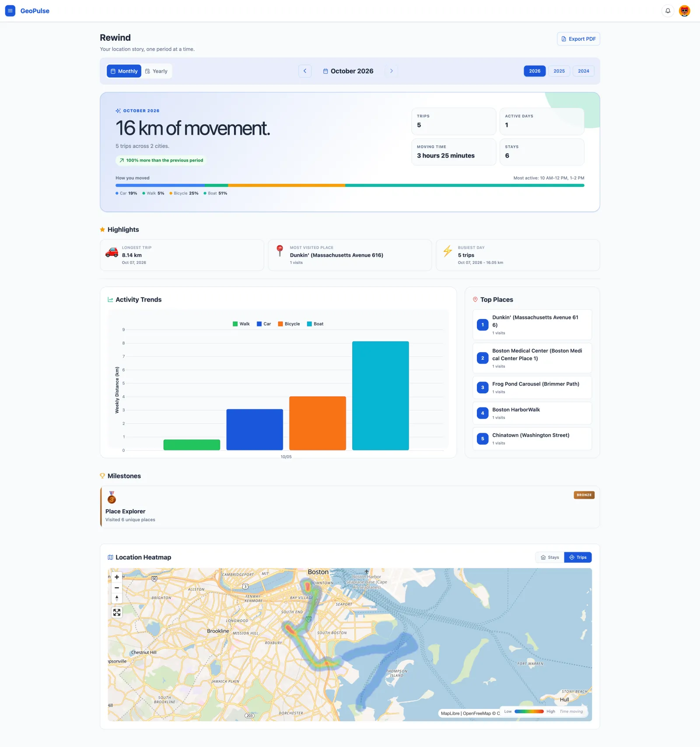Toggle the Boat legend in Activity Trends

click(315, 324)
